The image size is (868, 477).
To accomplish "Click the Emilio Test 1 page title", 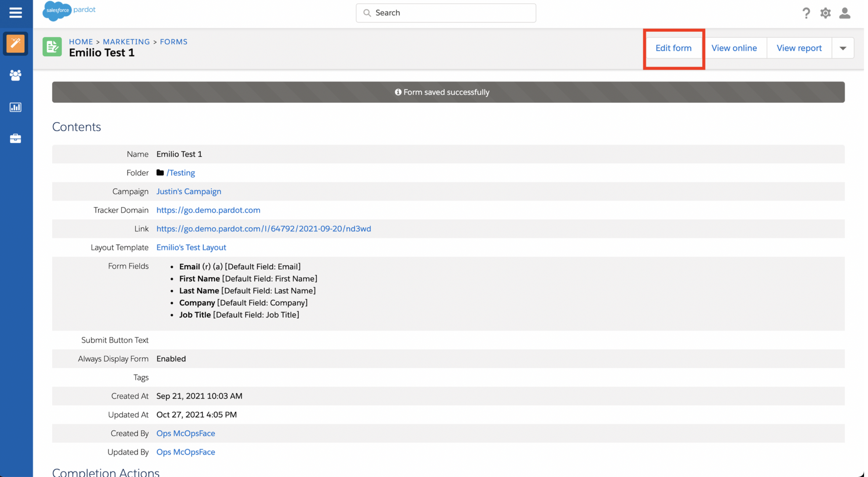I will 102,53.
